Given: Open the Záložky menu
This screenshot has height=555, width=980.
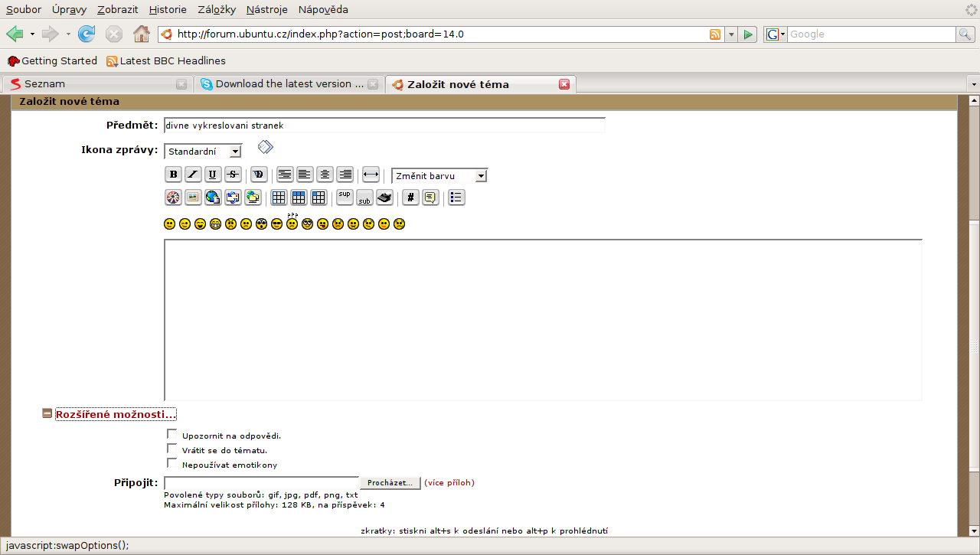Looking at the screenshot, I should [217, 10].
